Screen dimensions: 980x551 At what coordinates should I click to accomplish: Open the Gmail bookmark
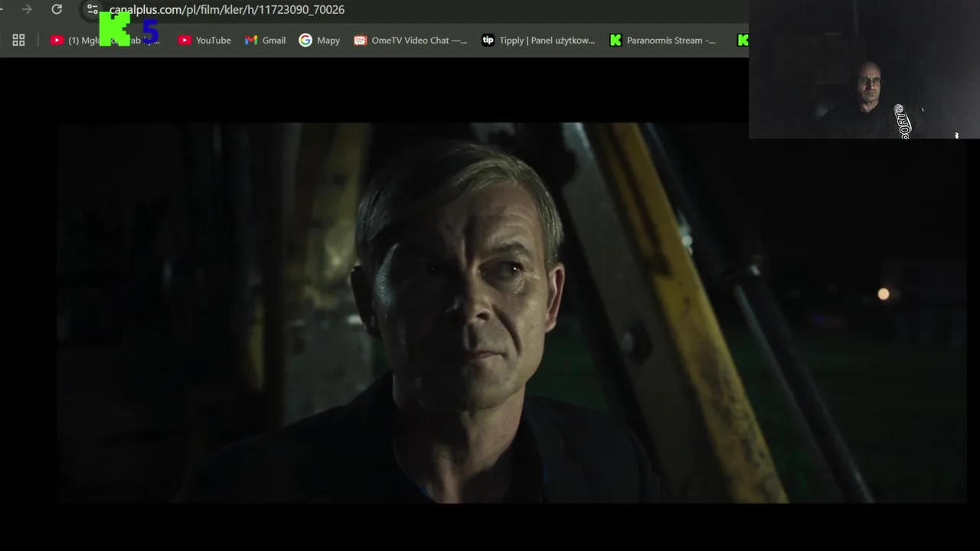tap(265, 40)
